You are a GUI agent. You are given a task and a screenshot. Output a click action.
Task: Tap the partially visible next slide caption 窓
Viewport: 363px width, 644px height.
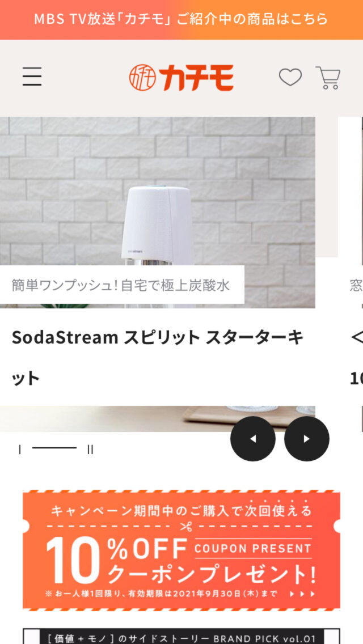[356, 285]
